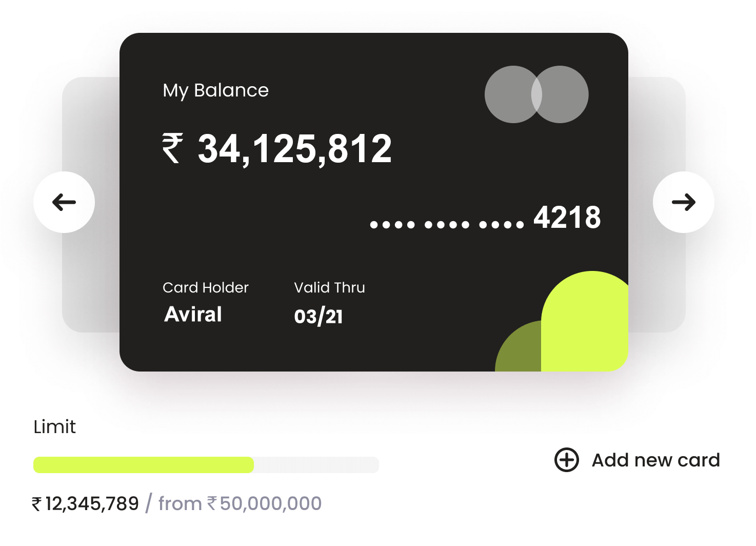Go to next card with right arrow

683,202
